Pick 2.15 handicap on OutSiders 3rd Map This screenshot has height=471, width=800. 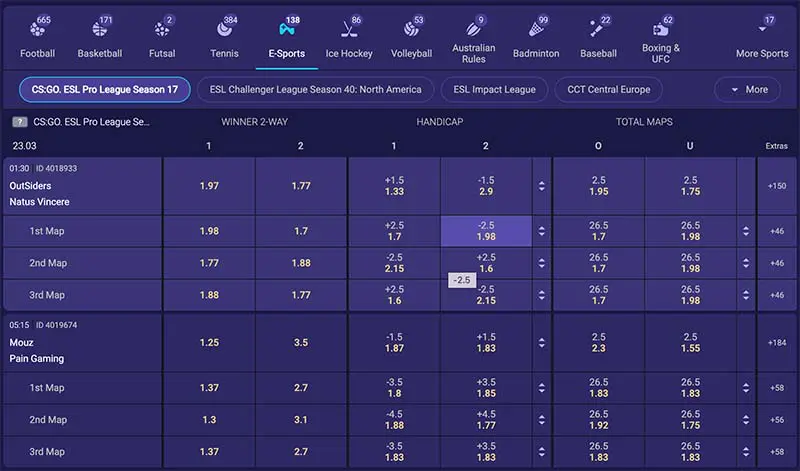point(486,295)
